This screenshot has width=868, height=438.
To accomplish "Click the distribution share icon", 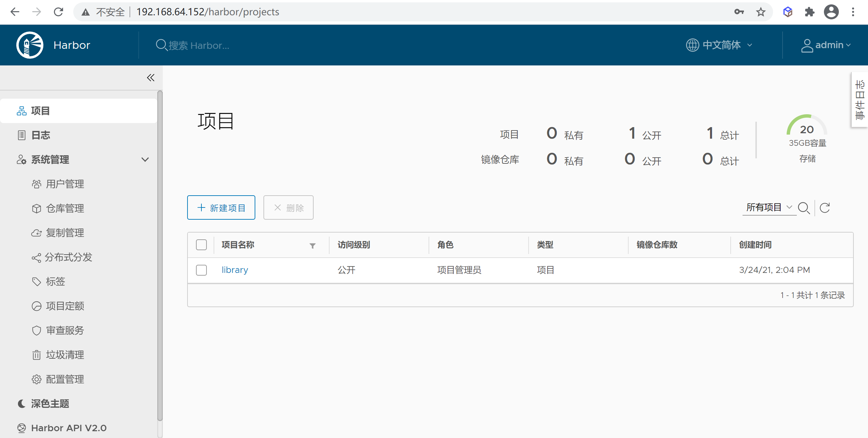I will (36, 258).
